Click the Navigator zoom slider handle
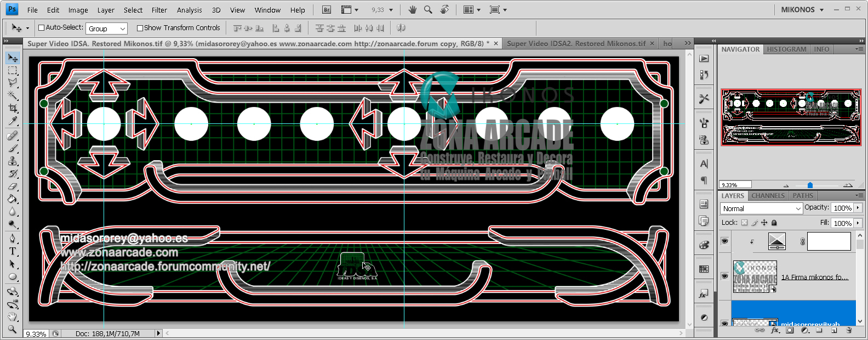This screenshot has height=340, width=868. [x=810, y=185]
